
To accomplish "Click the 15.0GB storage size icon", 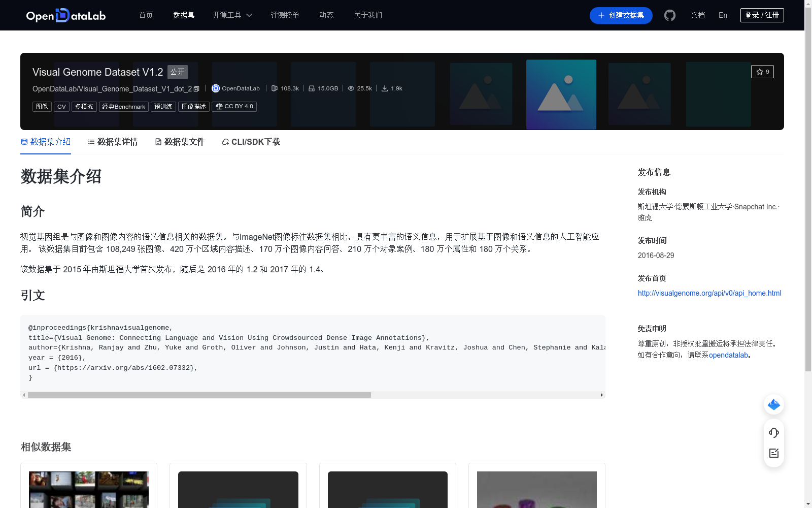I will click(312, 88).
